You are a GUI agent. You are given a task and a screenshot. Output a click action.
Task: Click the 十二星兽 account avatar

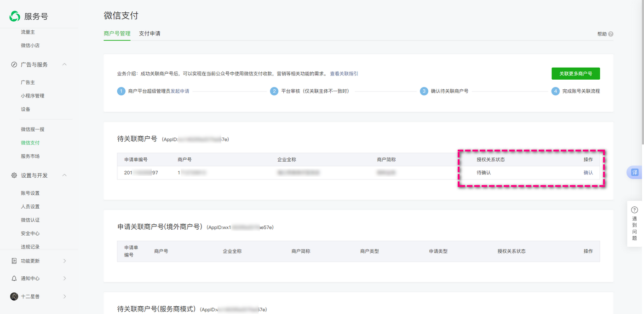(x=14, y=297)
